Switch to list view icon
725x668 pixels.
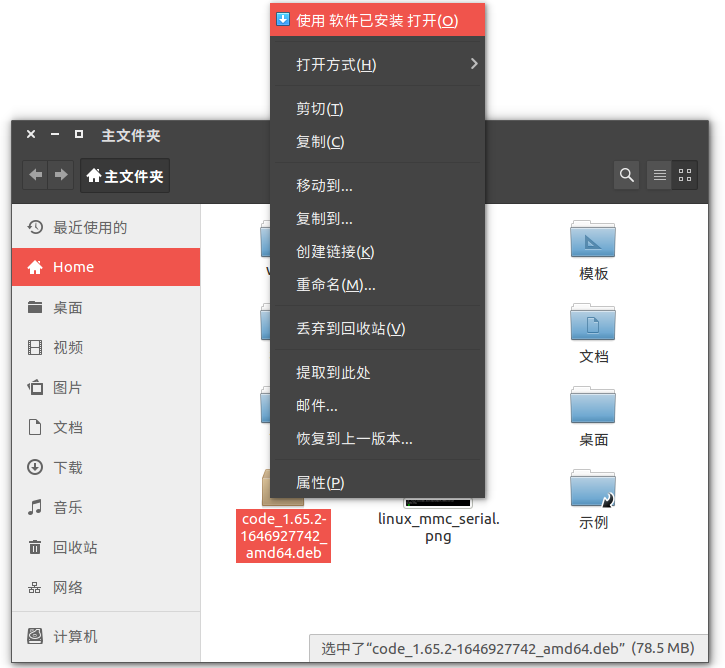(660, 175)
